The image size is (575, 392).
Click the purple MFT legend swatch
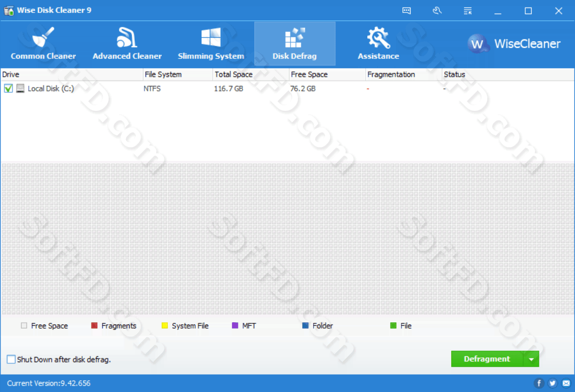pos(235,325)
